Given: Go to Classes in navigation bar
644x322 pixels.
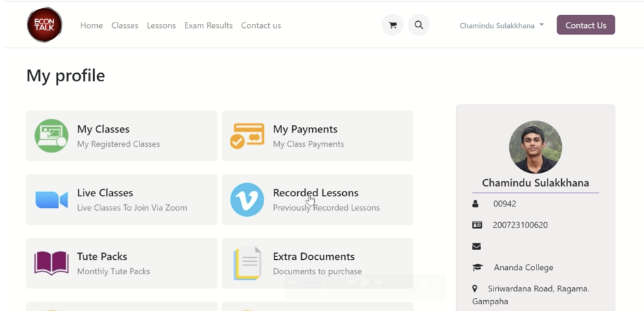Looking at the screenshot, I should tap(125, 25).
